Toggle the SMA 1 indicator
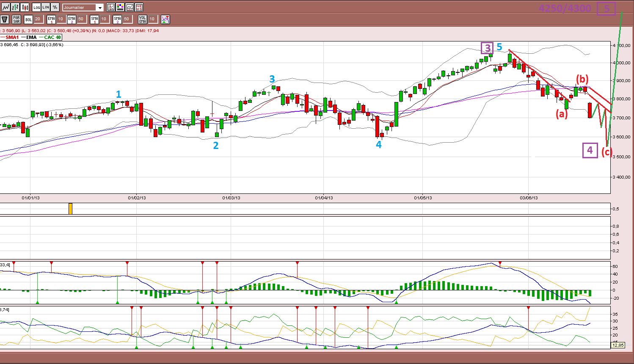Image resolution: width=634 pixels, height=364 pixels. click(94, 19)
